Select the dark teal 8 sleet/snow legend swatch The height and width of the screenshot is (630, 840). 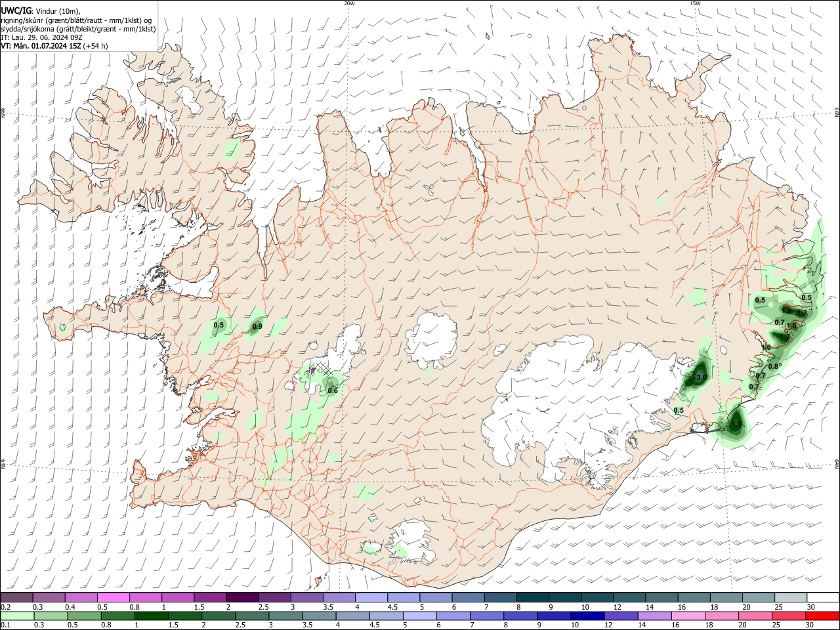pyautogui.click(x=532, y=597)
